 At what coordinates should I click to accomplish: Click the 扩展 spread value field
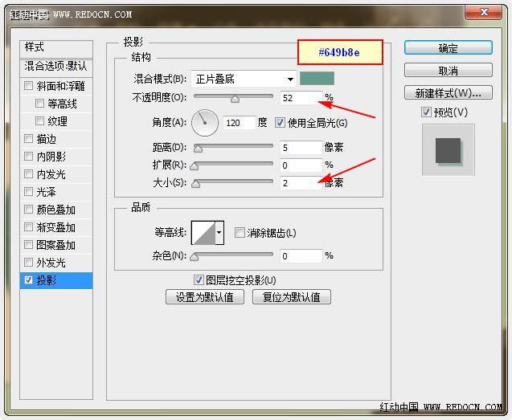click(x=301, y=165)
